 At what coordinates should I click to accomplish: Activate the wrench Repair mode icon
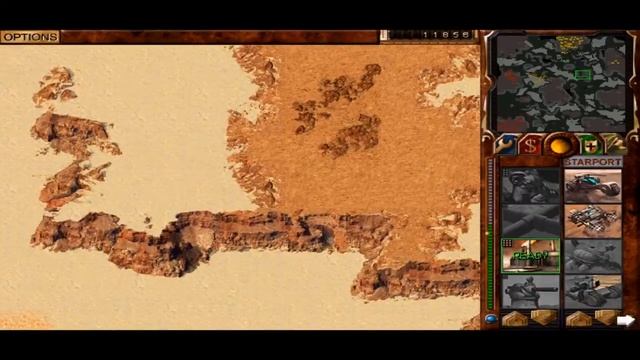tap(506, 144)
